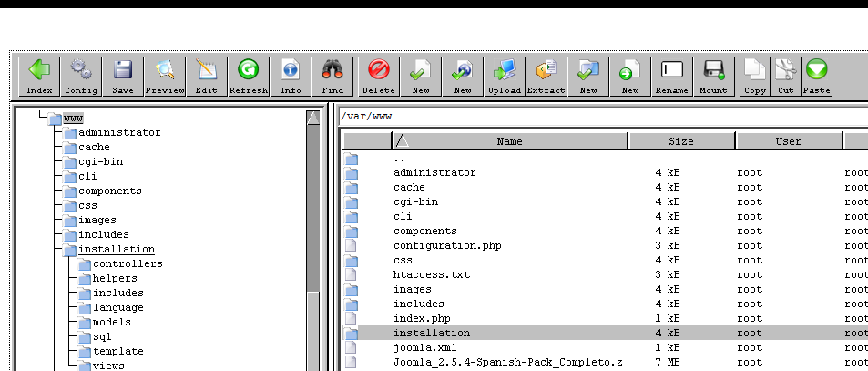Click the Extract archive icon
The width and height of the screenshot is (868, 371).
click(546, 77)
